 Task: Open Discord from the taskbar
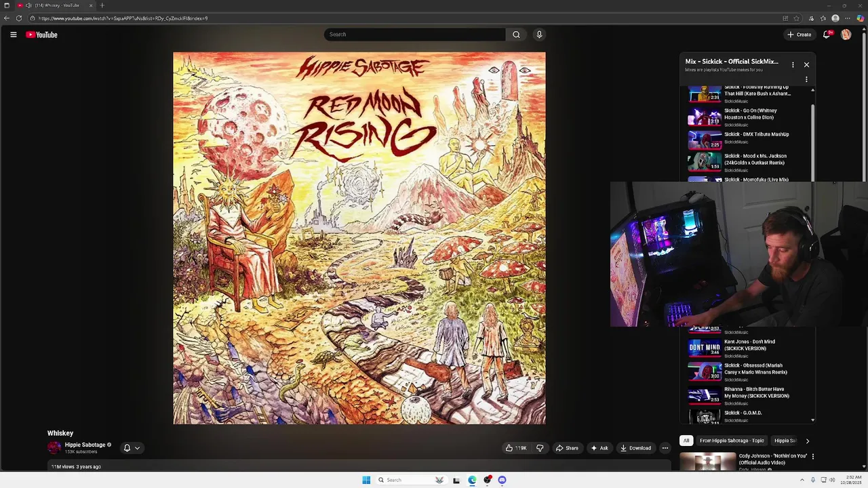[x=502, y=480]
